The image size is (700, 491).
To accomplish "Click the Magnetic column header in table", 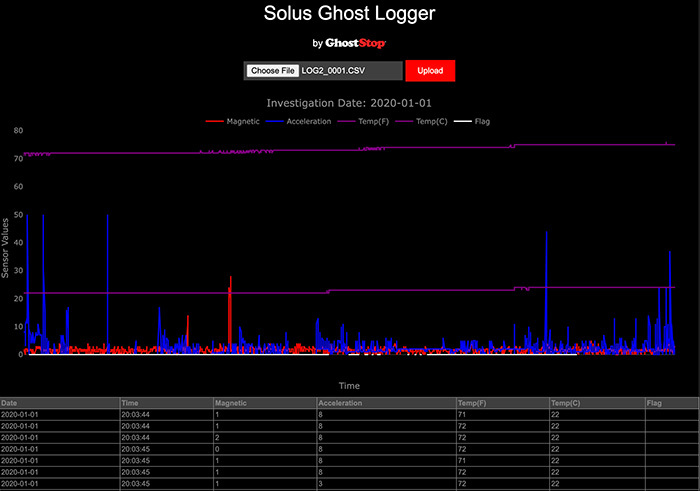I will (x=265, y=403).
